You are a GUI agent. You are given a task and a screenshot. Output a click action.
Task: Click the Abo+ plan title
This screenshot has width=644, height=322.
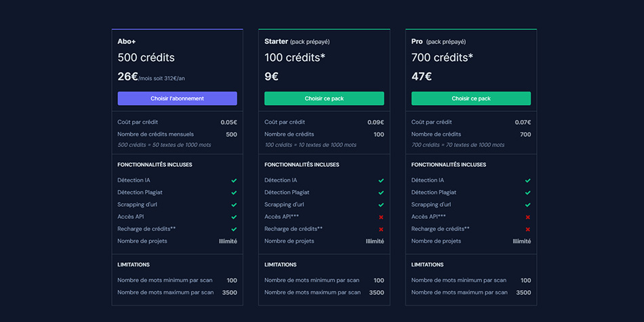coord(127,42)
